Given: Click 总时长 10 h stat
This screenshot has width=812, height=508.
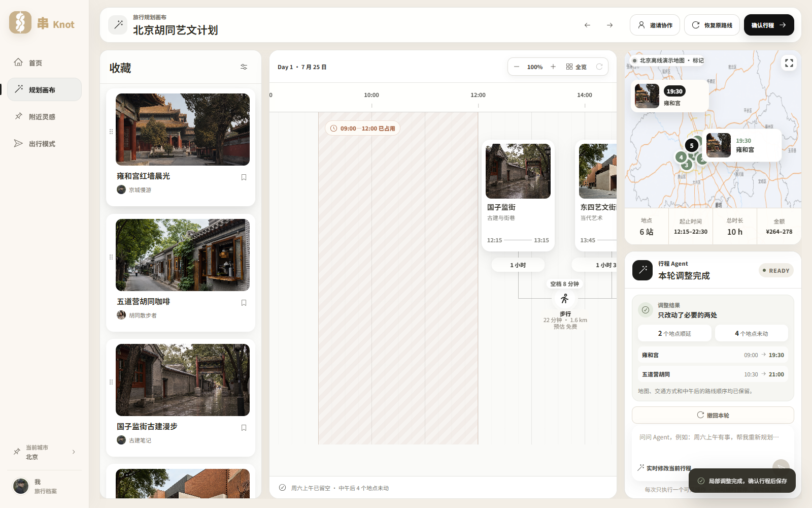Looking at the screenshot, I should pos(734,227).
